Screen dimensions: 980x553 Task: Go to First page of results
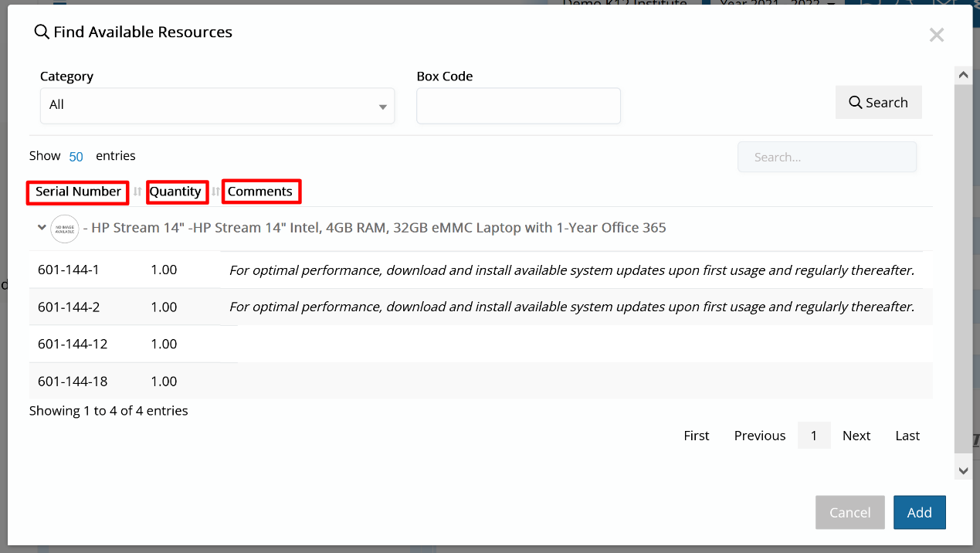pyautogui.click(x=697, y=436)
